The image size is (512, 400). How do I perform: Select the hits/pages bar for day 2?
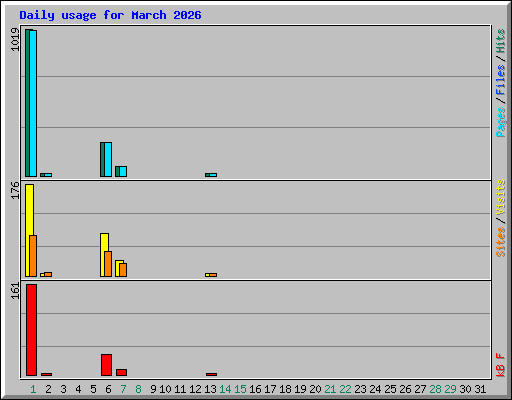46,175
